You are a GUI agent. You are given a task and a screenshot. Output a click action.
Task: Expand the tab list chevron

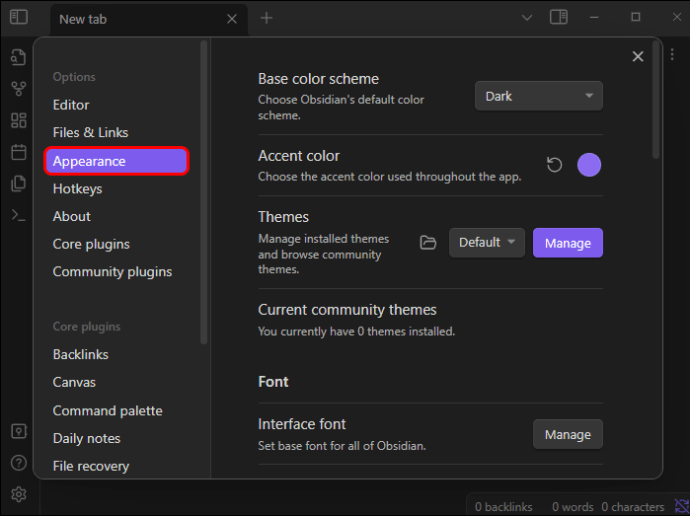527,18
